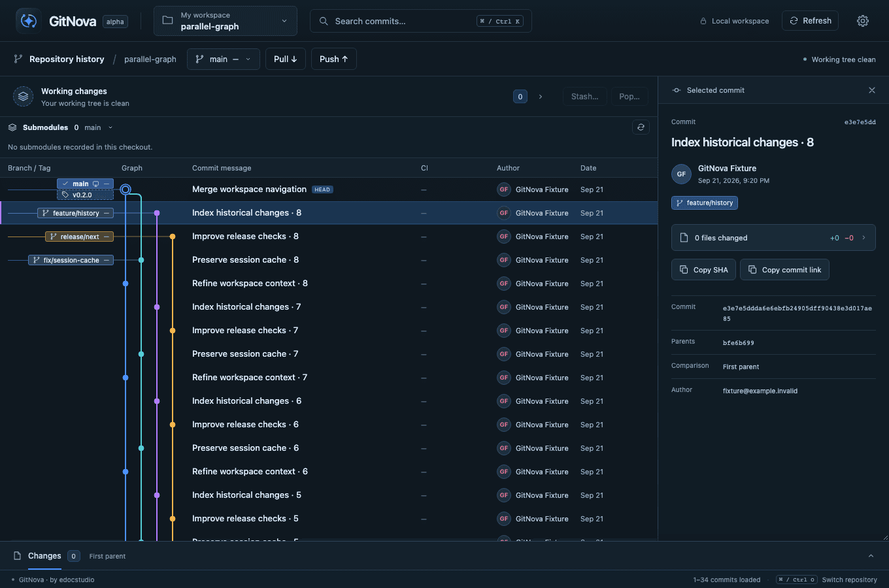Click the Copy commit link button
The width and height of the screenshot is (889, 588).
pyautogui.click(x=784, y=270)
